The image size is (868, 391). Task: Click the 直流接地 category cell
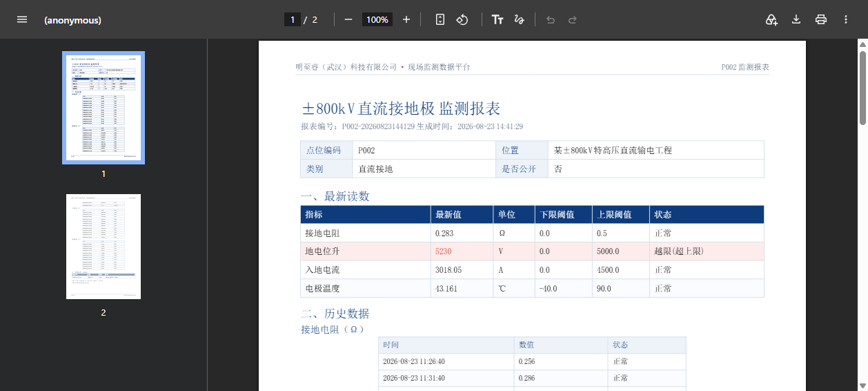424,169
